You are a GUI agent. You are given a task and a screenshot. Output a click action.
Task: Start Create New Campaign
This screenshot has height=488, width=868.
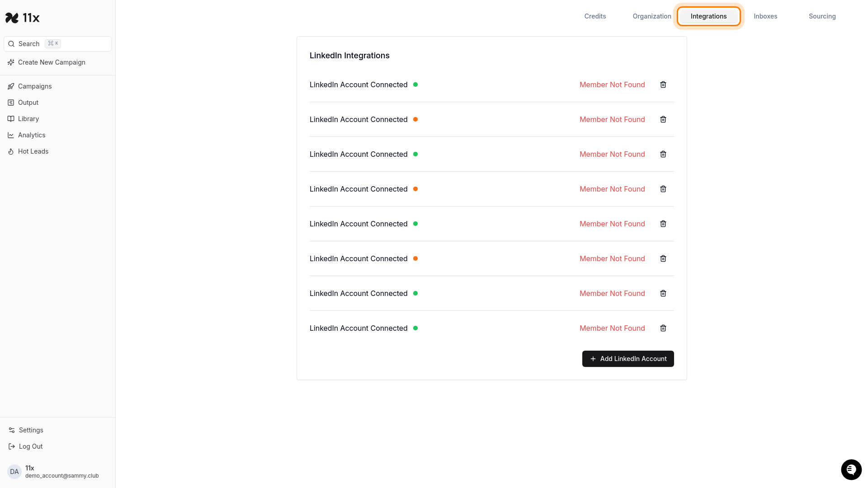pos(57,62)
